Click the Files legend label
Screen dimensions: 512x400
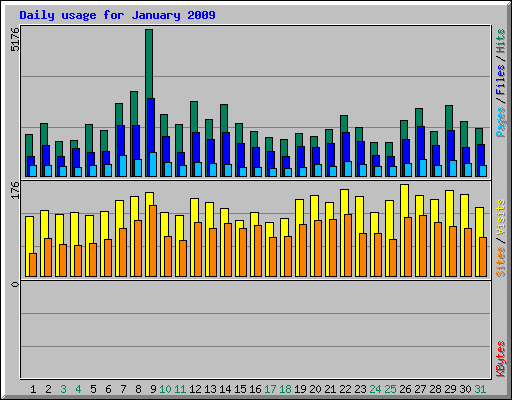click(x=501, y=79)
